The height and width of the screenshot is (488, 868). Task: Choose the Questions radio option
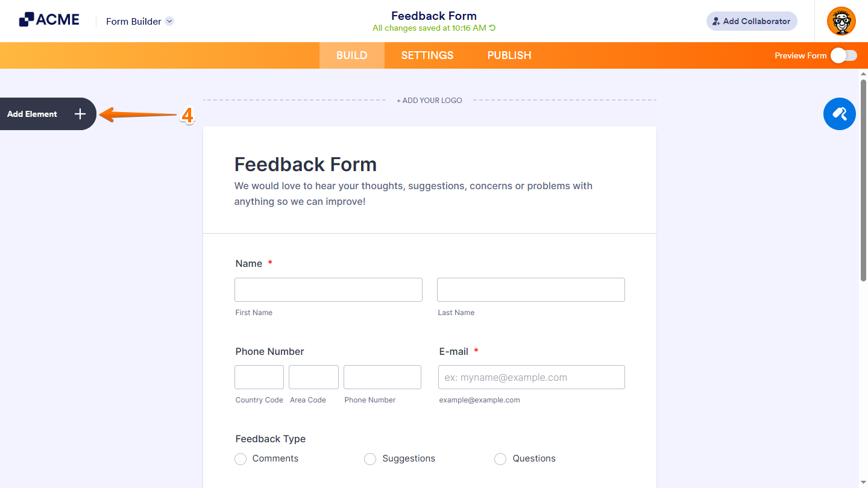pyautogui.click(x=500, y=459)
